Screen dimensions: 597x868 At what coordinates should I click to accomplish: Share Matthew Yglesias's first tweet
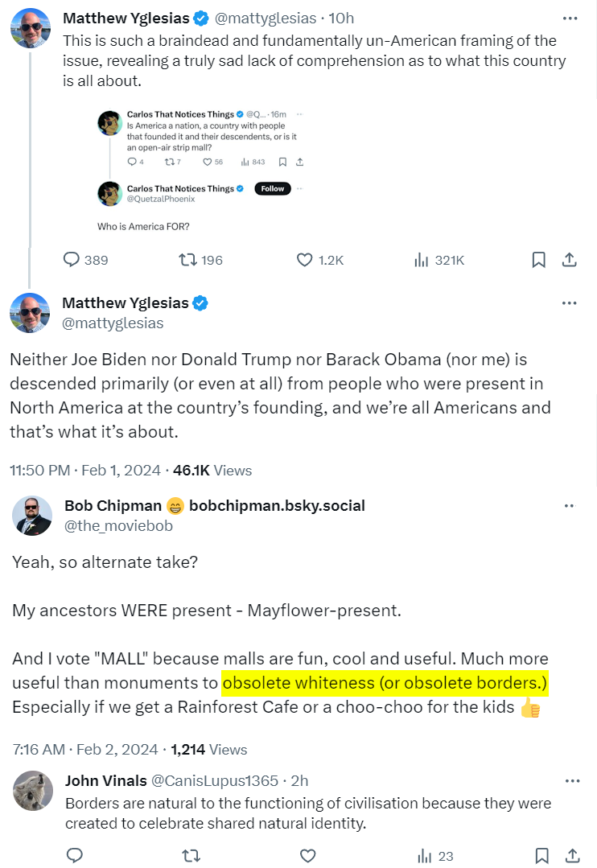569,260
